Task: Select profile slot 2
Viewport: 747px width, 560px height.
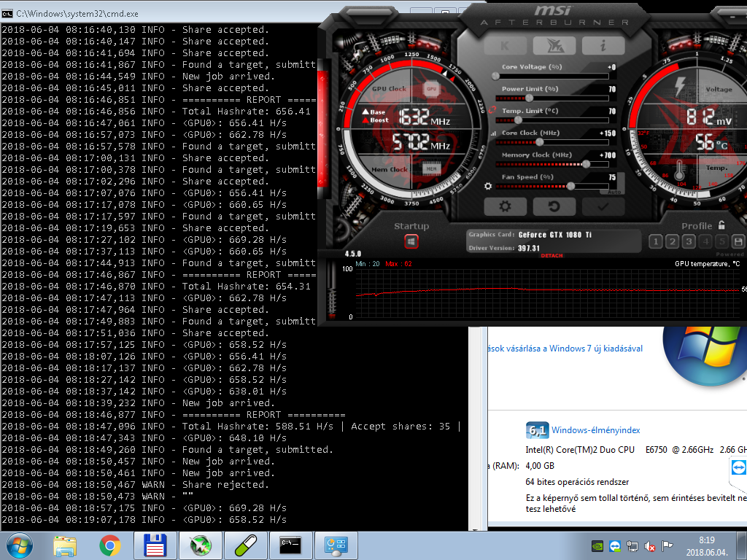Action: (672, 241)
